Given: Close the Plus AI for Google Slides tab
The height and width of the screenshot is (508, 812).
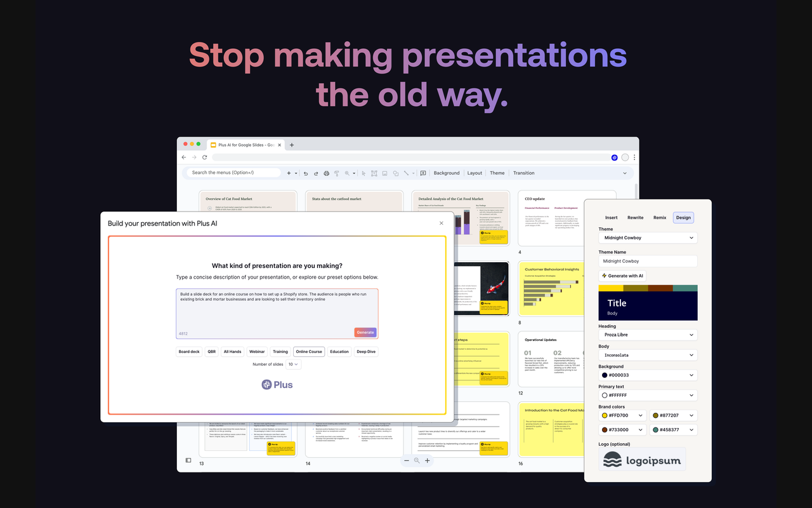Looking at the screenshot, I should point(280,145).
